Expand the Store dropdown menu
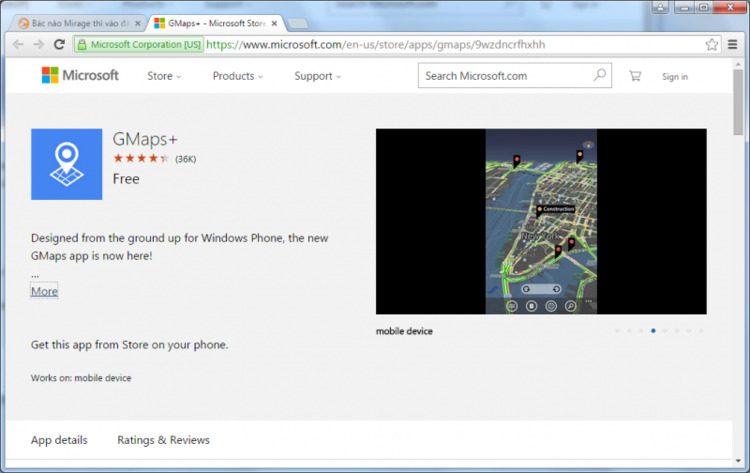 point(164,76)
